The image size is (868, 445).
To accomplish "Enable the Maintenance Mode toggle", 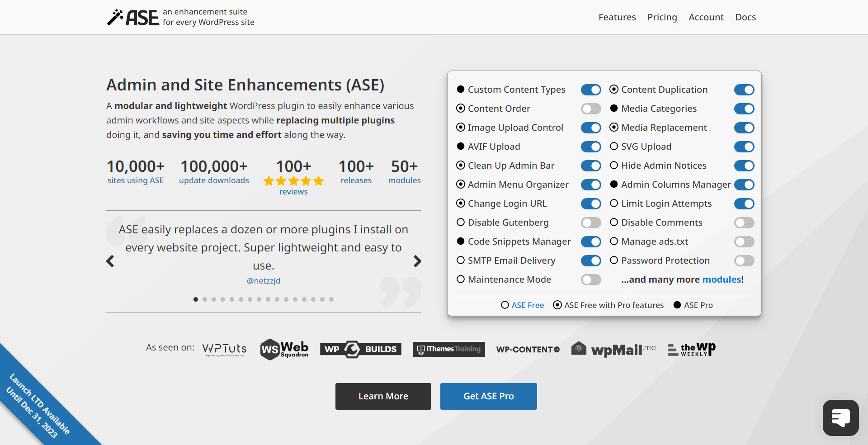I will tap(591, 280).
